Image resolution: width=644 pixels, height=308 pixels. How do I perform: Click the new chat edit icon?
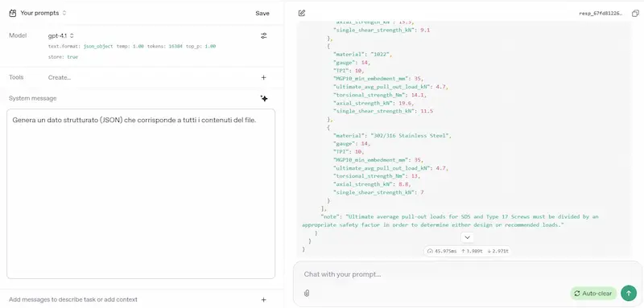pos(302,13)
